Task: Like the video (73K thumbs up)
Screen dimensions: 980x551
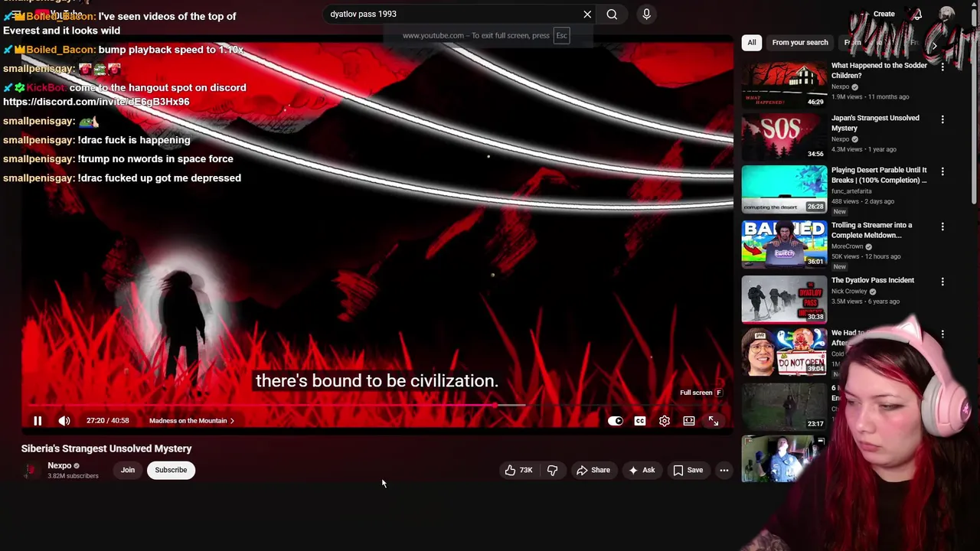Action: 518,470
